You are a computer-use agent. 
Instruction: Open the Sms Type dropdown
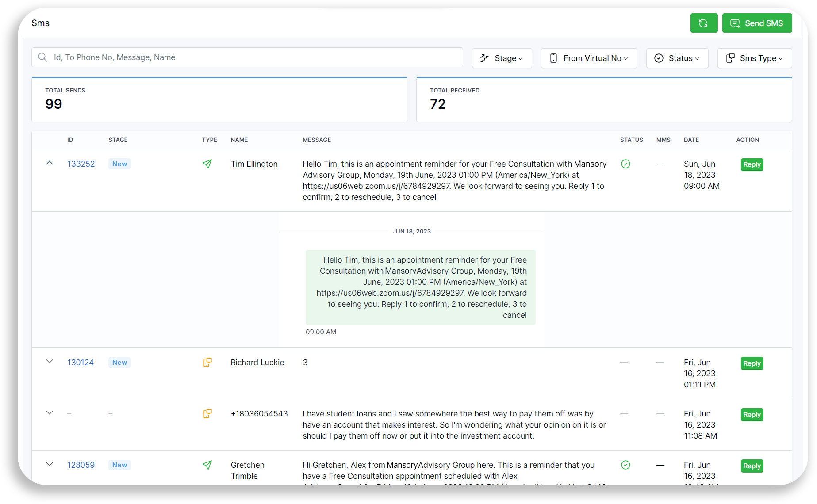(x=754, y=58)
